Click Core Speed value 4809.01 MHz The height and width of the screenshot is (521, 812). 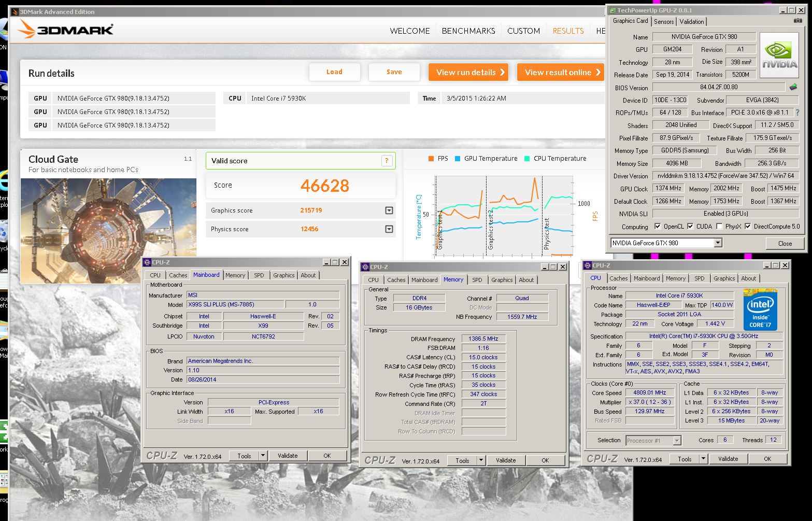tap(650, 392)
